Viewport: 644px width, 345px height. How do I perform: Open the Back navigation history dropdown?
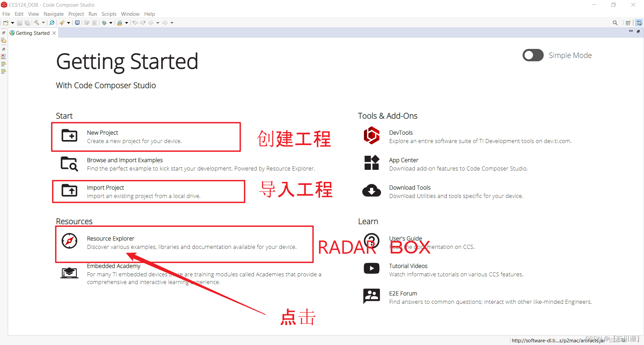(x=158, y=22)
